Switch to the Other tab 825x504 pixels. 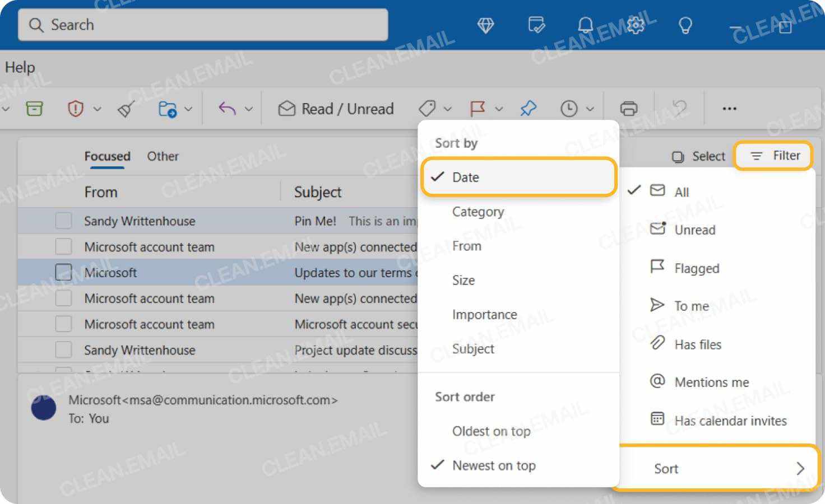pos(163,156)
